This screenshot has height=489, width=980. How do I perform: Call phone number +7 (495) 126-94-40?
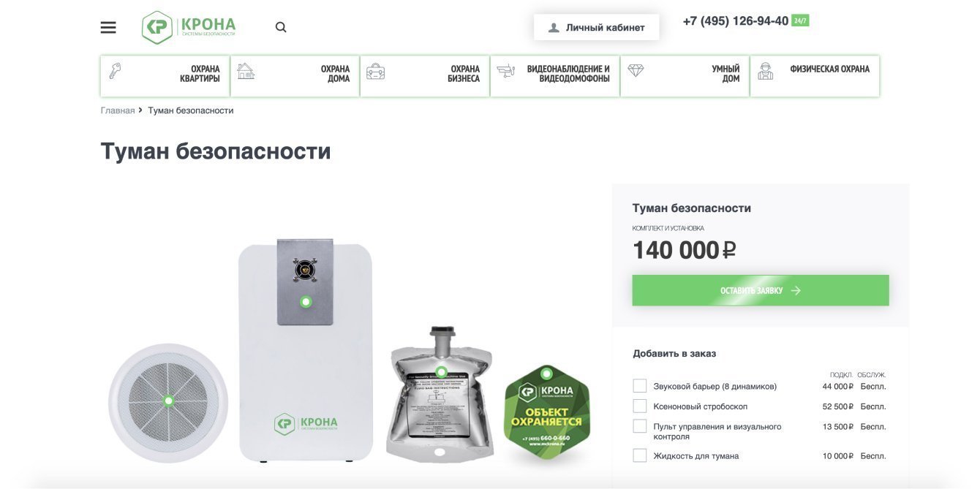[x=736, y=21]
